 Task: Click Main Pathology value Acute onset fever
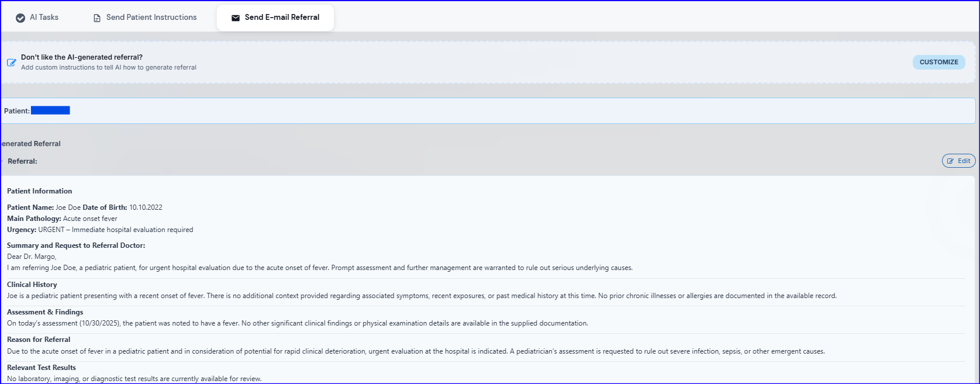point(90,219)
